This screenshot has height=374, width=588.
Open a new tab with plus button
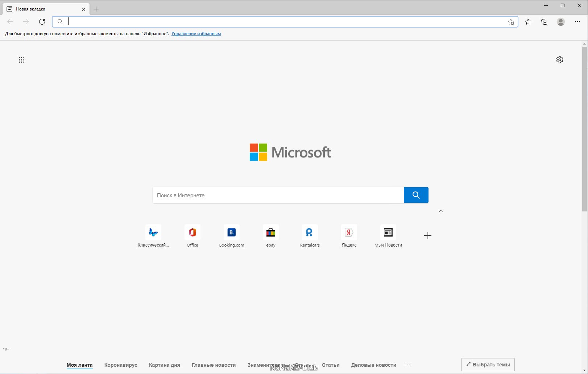pos(96,9)
